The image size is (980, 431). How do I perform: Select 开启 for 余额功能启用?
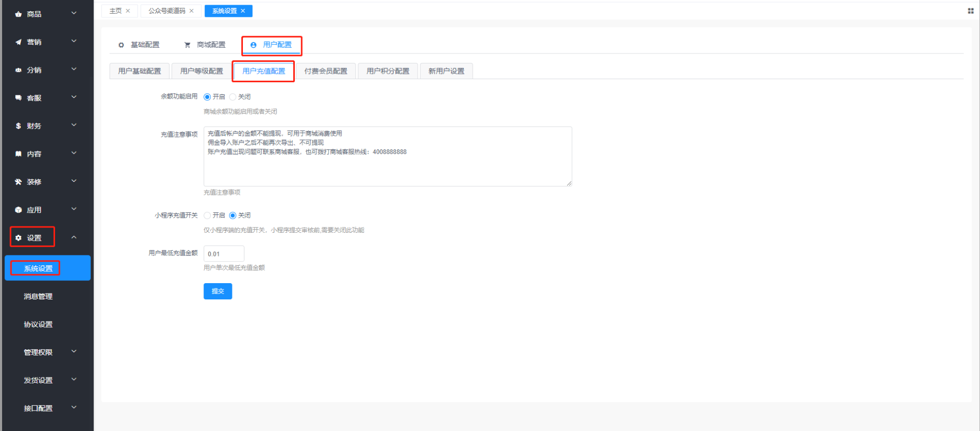coord(207,97)
